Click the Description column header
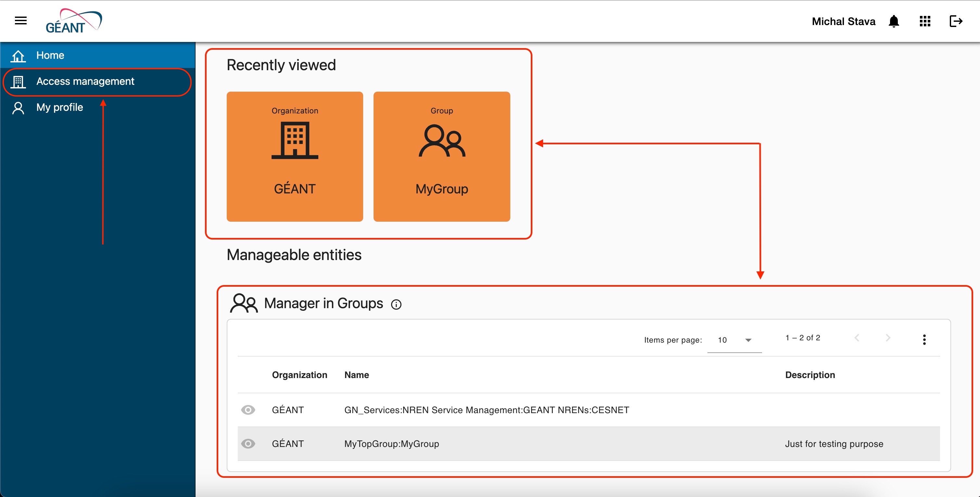The image size is (980, 497). point(810,375)
